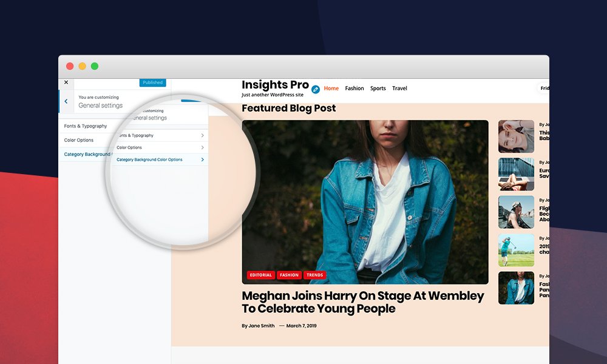The width and height of the screenshot is (607, 364).
Task: Close the customizer with the X icon
Action: tap(66, 83)
